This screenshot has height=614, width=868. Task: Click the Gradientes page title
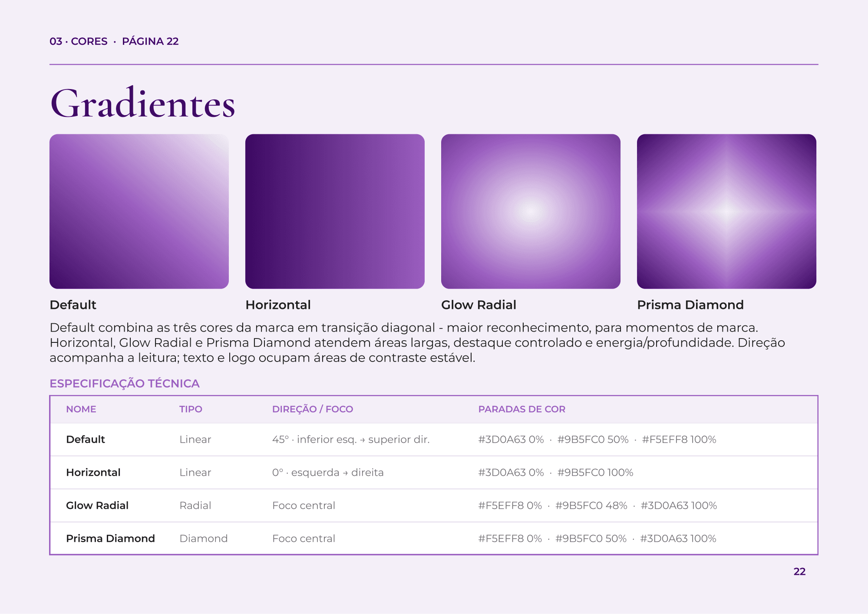point(143,103)
